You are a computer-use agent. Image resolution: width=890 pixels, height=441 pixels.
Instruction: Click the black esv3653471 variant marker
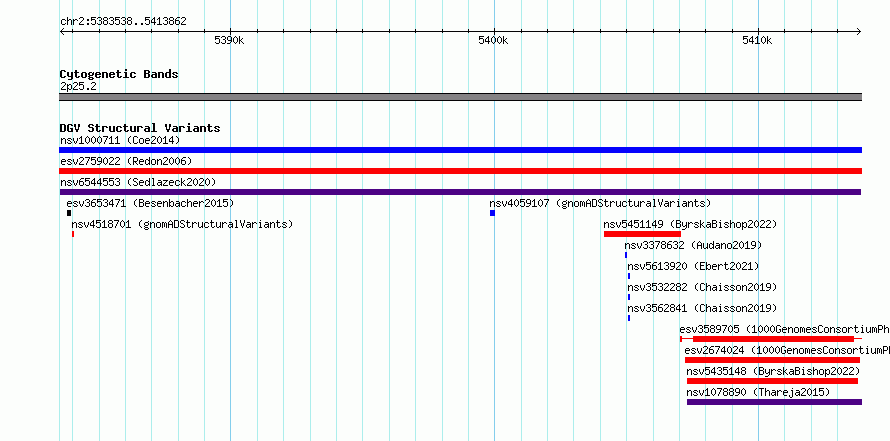(69, 213)
